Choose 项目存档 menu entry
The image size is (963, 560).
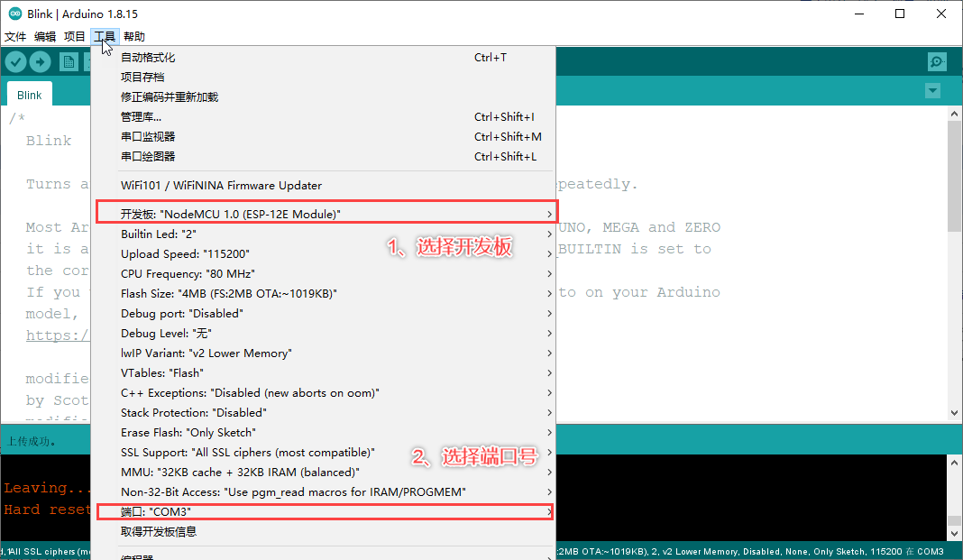tap(323, 77)
